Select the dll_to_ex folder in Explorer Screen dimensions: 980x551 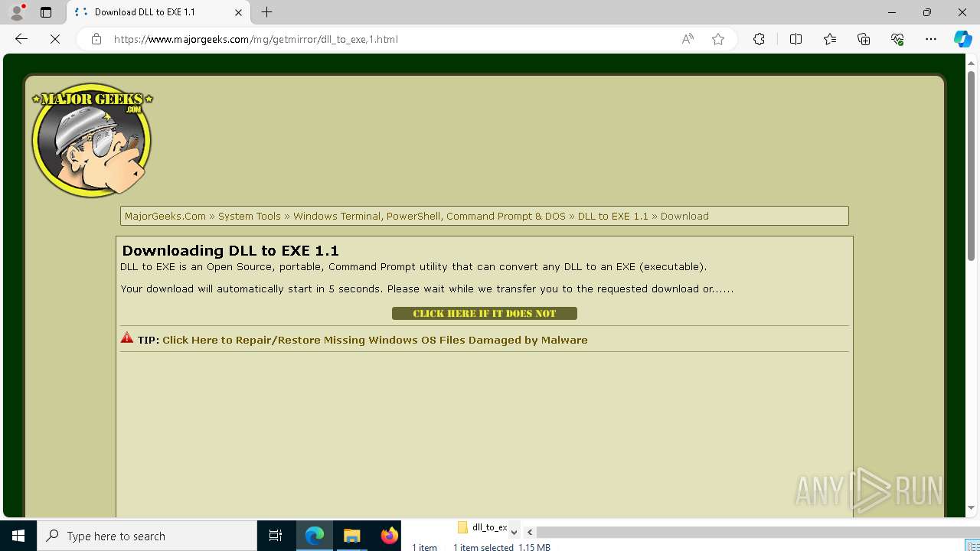[x=483, y=527]
